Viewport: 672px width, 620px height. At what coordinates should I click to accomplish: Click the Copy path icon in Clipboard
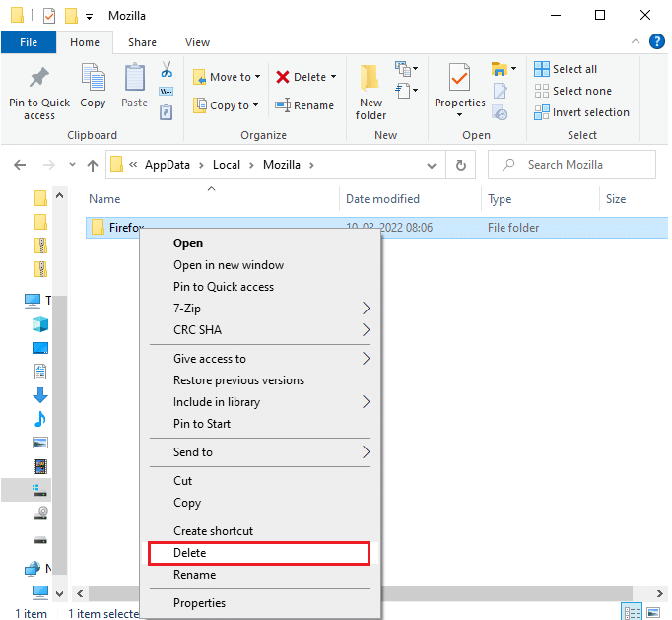[167, 91]
